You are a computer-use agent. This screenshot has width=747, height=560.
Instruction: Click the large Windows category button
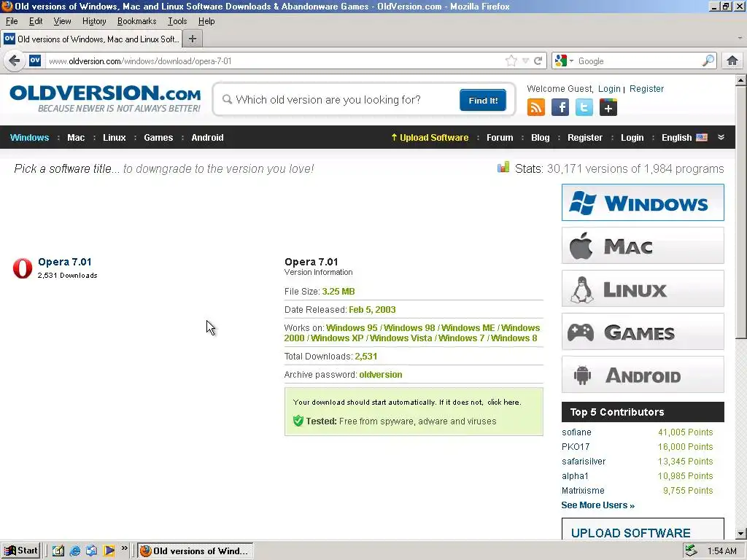(x=643, y=203)
